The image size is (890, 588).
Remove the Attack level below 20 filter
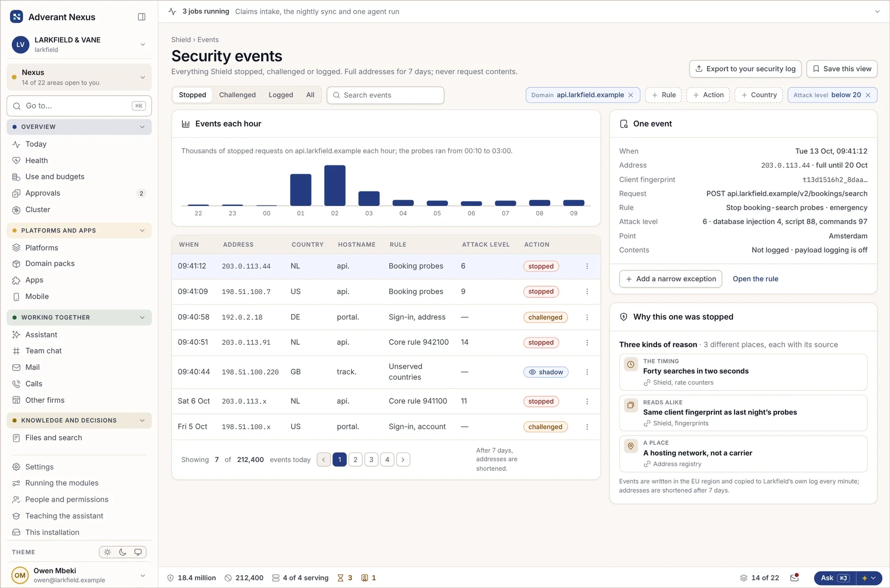click(868, 95)
